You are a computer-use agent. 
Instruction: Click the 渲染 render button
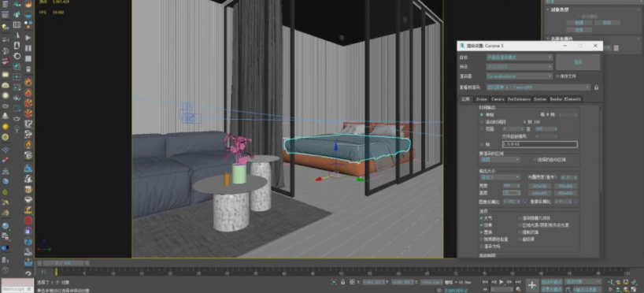(578, 61)
